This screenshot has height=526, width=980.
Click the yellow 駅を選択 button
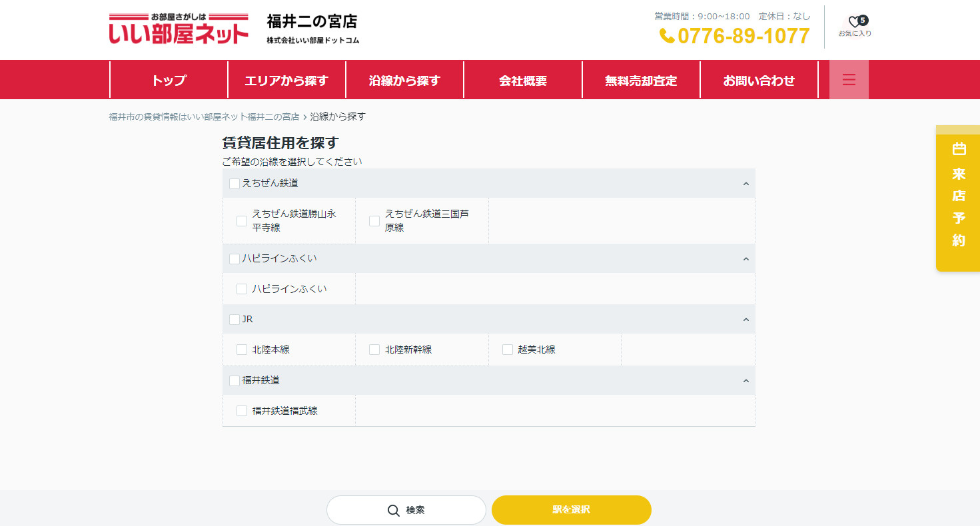[x=571, y=510]
